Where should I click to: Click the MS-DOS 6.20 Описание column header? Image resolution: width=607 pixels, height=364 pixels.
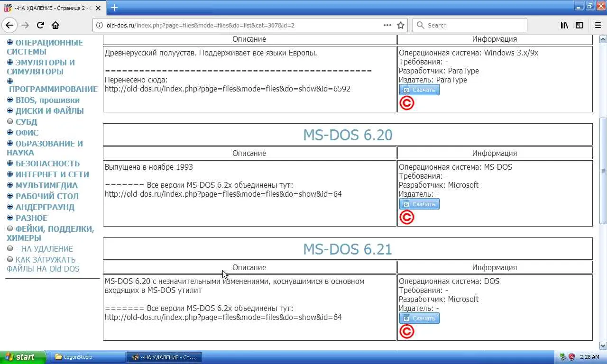coord(249,153)
